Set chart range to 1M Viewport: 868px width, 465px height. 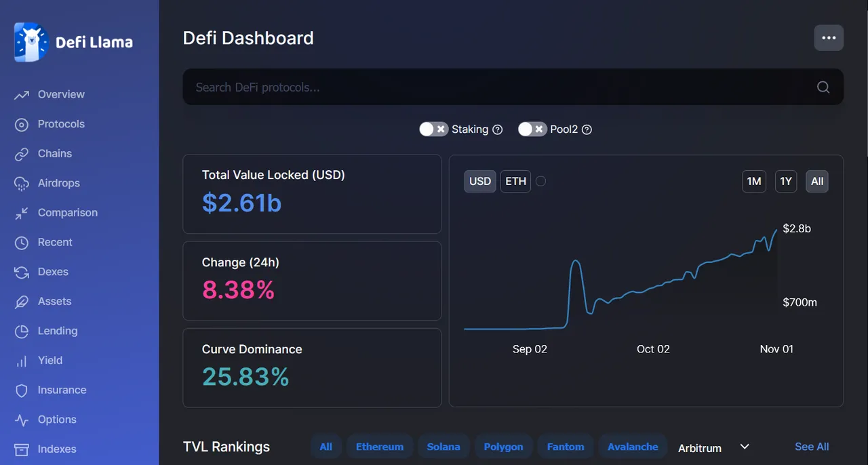[x=754, y=181]
